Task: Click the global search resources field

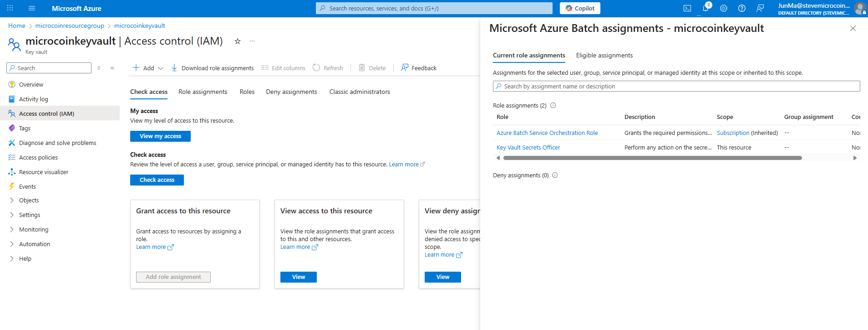Action: point(434,8)
